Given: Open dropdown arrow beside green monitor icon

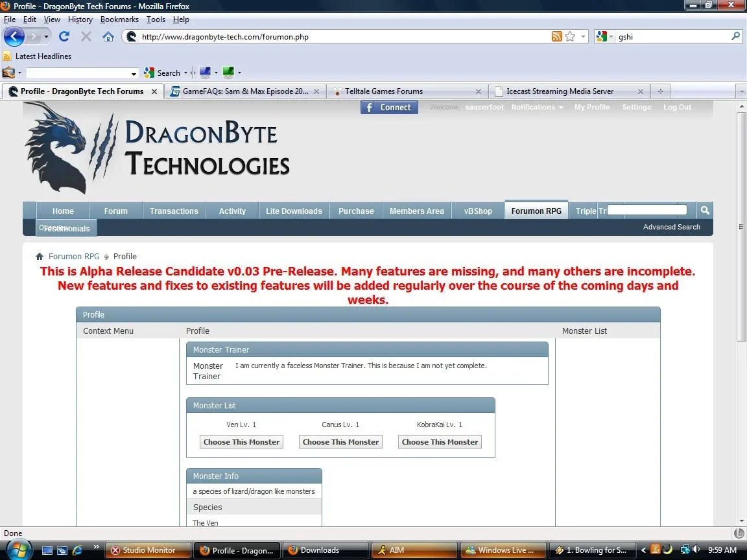Looking at the screenshot, I should click(x=239, y=73).
